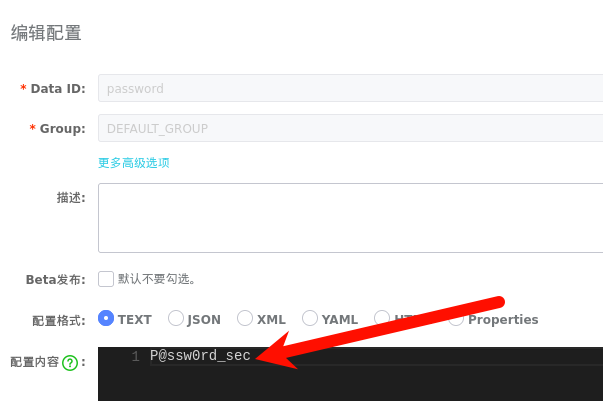Click line number 1 in editor gutter
This screenshot has height=401, width=603.
pos(135,356)
